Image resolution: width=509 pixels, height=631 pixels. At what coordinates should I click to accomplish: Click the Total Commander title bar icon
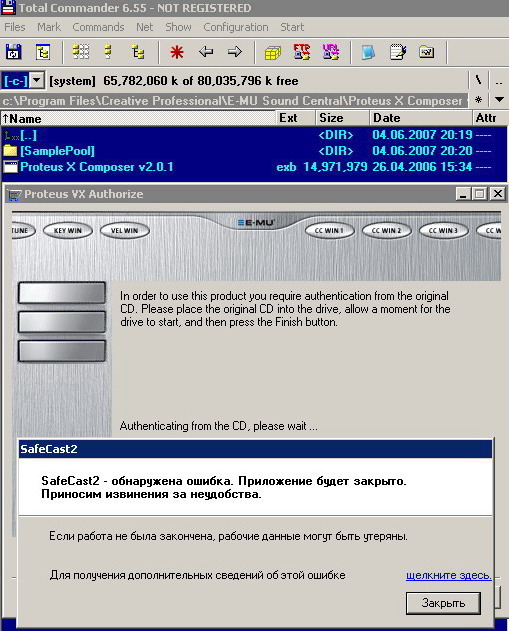coord(8,8)
